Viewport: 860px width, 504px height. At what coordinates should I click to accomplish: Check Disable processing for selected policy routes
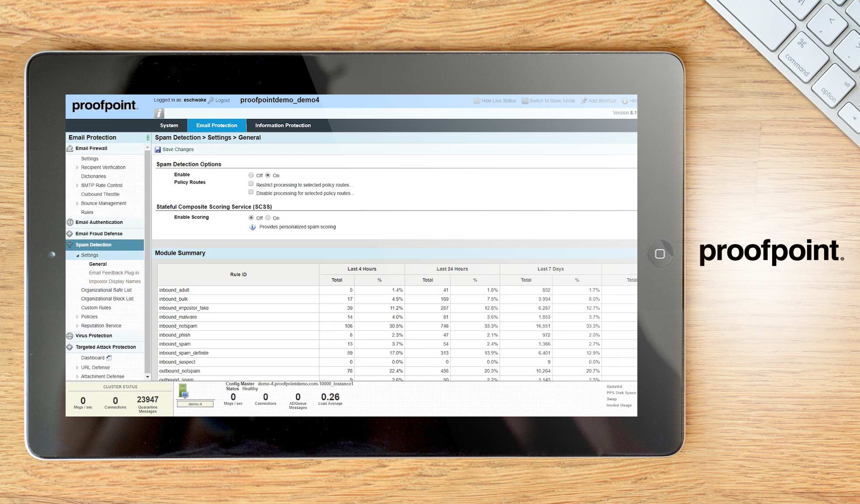(x=251, y=192)
